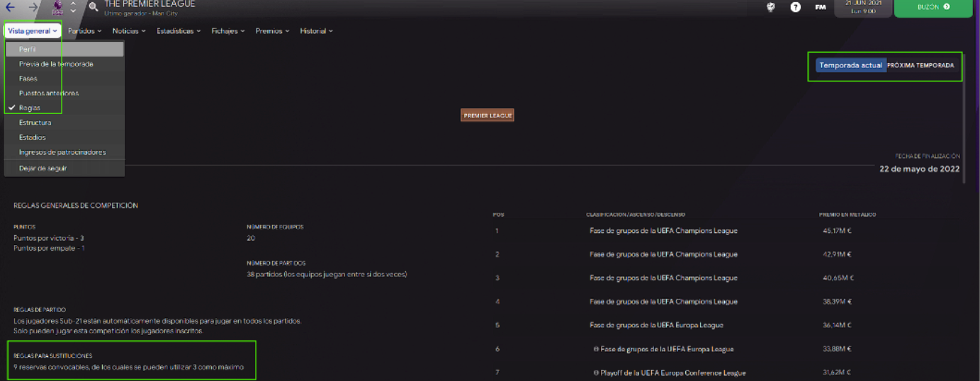Click prize value 42,91M €
Screen dimensions: 980x381
837,254
